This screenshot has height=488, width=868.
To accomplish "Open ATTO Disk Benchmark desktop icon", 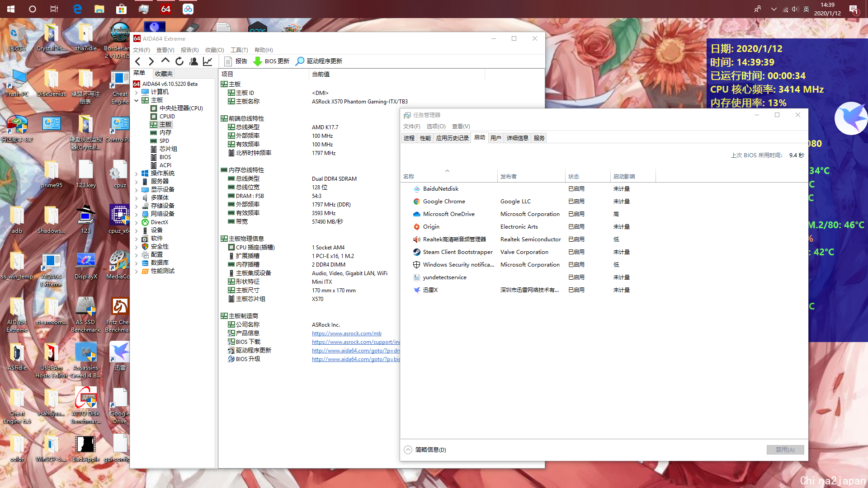I will click(x=85, y=405).
